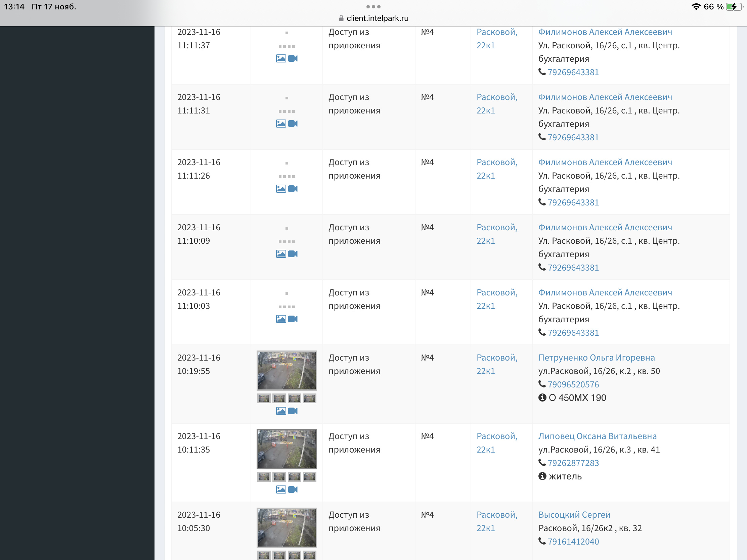Open photo icon for 11:11:37 entry
The image size is (747, 560).
(x=281, y=58)
